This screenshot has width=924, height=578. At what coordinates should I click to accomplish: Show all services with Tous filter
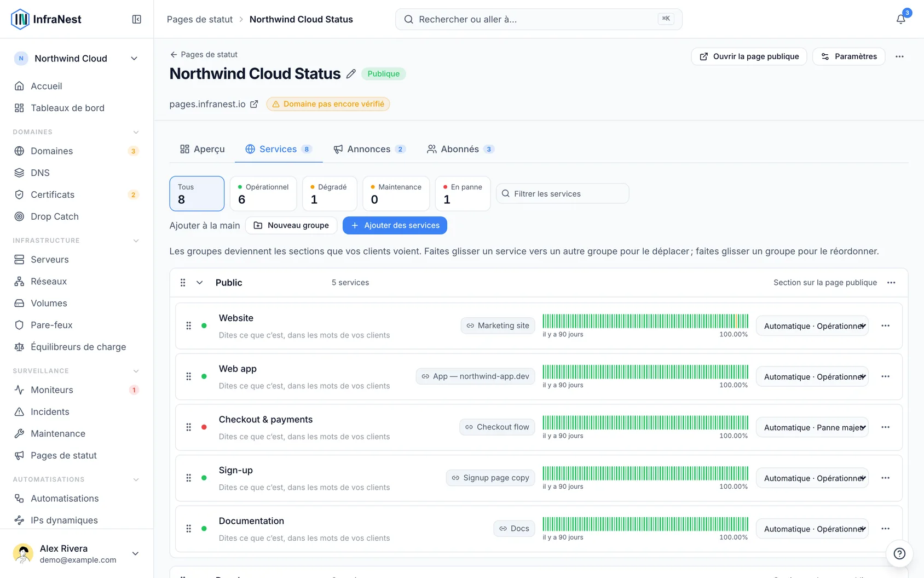point(197,193)
